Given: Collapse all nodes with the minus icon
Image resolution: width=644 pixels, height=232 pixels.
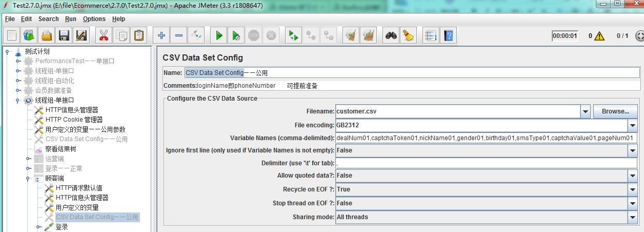Looking at the screenshot, I should [179, 36].
